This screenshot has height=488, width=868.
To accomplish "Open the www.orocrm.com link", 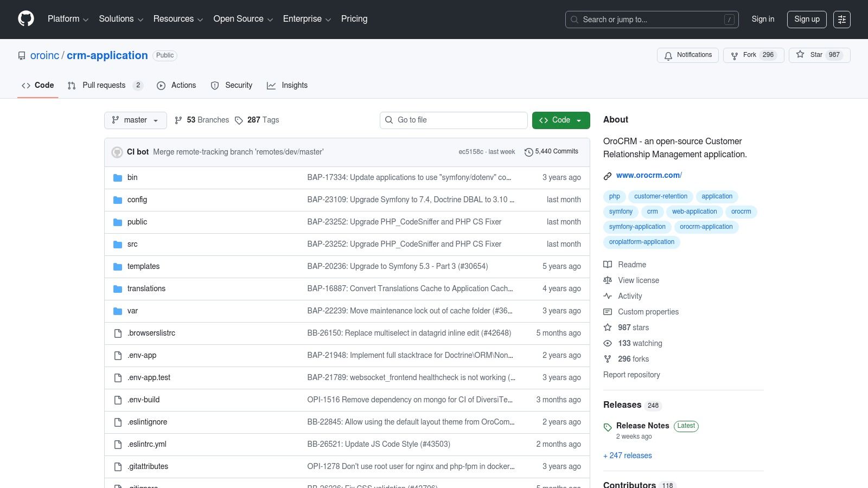I will (x=649, y=175).
